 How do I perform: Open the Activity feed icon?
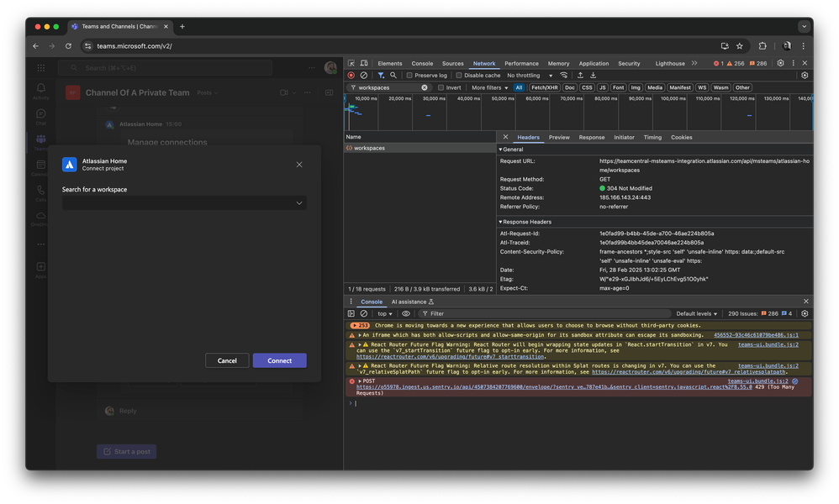[x=40, y=87]
